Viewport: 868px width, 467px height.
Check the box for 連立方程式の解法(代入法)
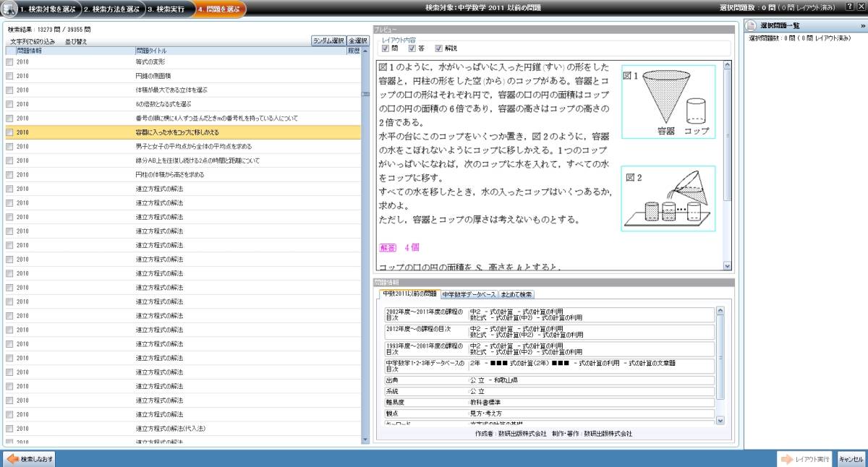coord(9,429)
